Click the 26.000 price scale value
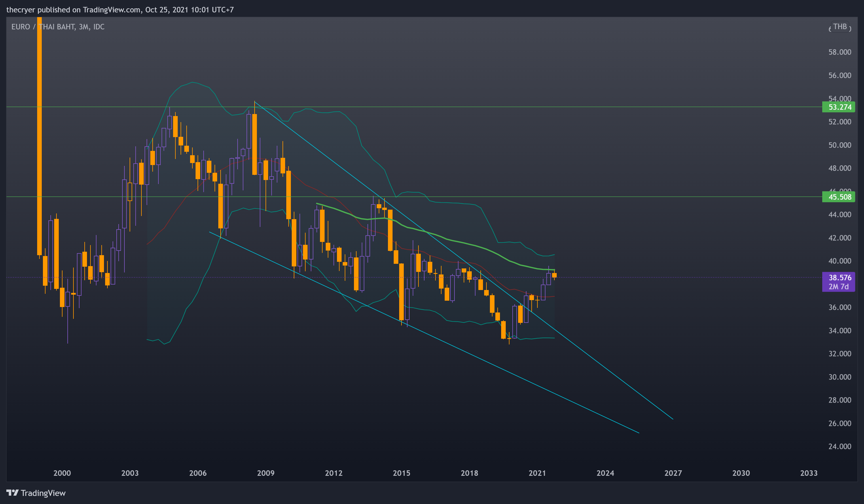 point(840,423)
